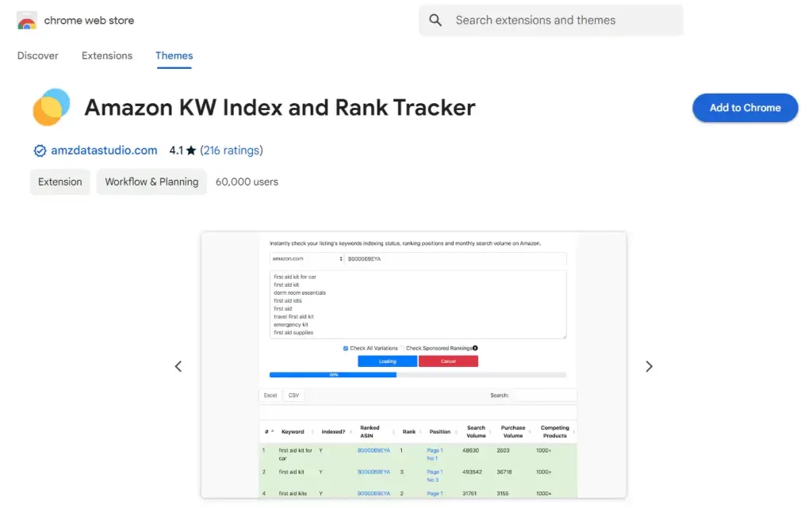This screenshot has width=812, height=508.
Task: Click the chrome web store title text
Action: coord(89,21)
